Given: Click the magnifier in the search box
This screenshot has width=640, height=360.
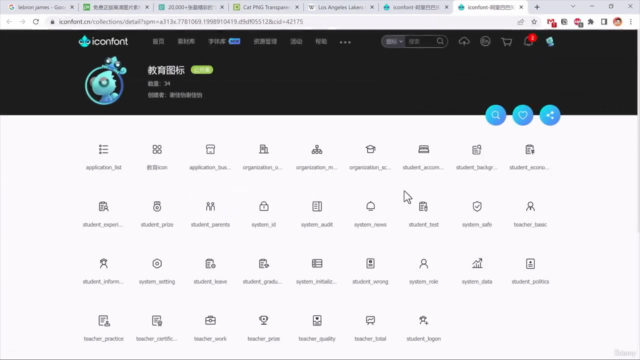Looking at the screenshot, I should point(440,41).
